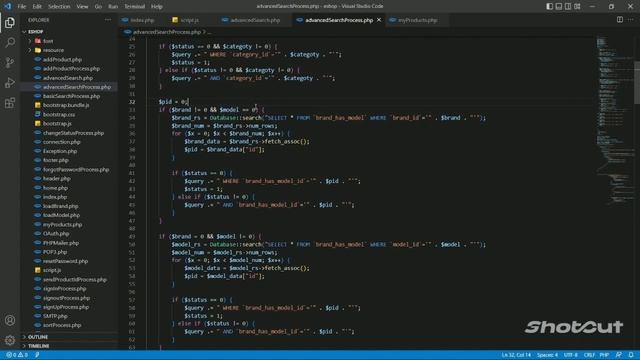Screen dimensions: 640x360
Task: Collapse the ESHOP root folder
Action: pos(36,31)
